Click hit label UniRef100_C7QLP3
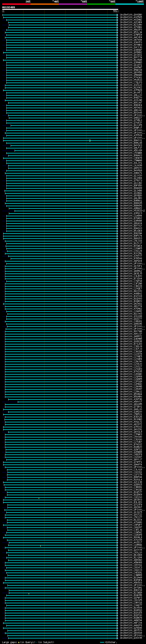 pos(131,82)
